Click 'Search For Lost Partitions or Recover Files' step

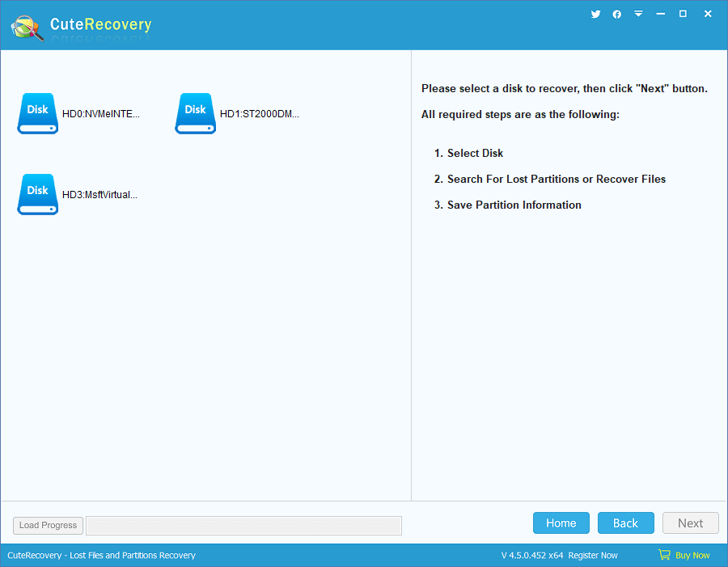pyautogui.click(x=557, y=179)
